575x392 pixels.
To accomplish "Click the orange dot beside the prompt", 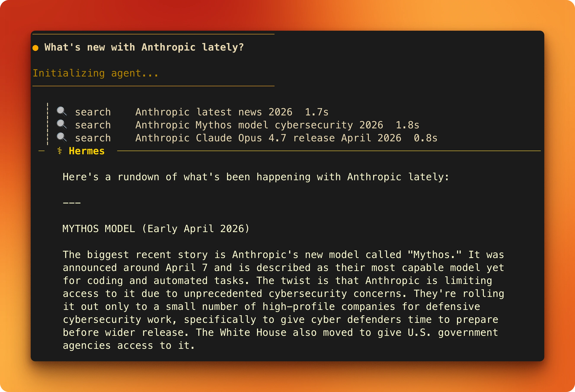I will (35, 48).
